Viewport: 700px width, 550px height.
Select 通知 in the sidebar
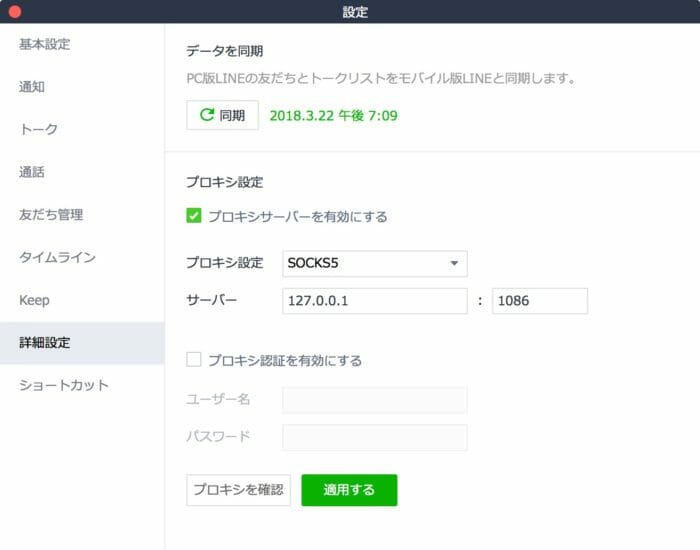pos(32,87)
